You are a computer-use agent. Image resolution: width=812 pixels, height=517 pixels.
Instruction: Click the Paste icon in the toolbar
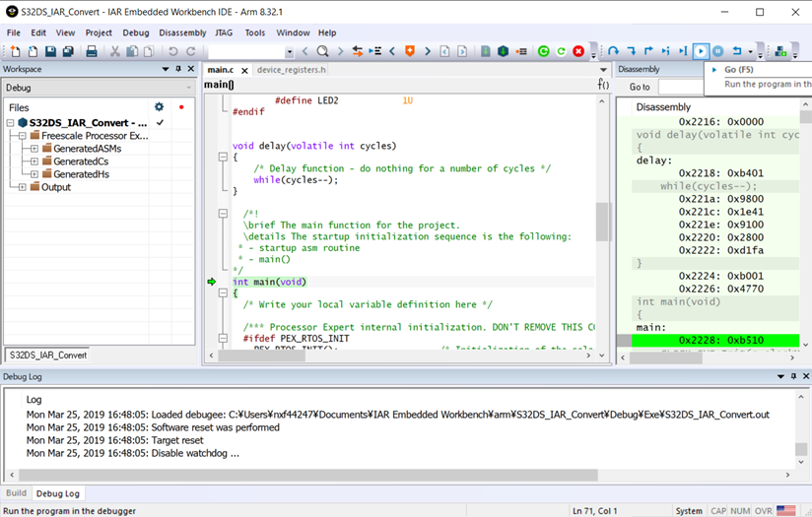(149, 51)
